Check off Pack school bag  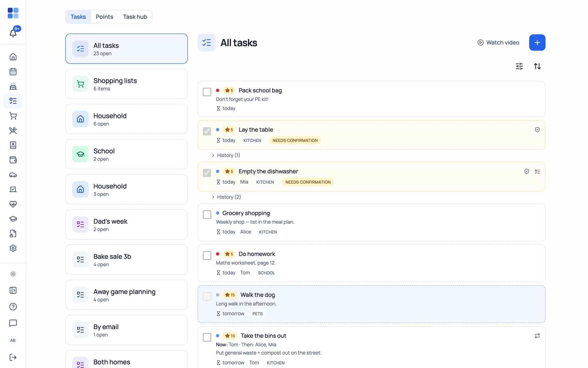pos(207,92)
